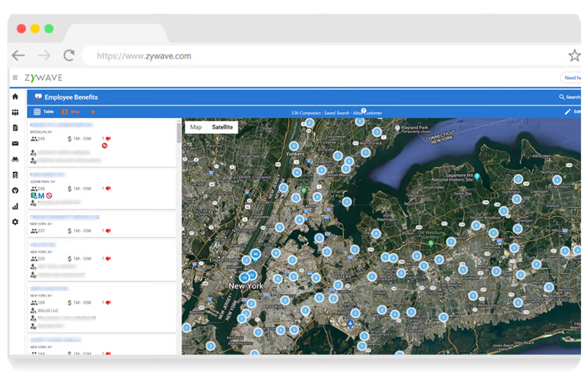Click the dollar sign sidebar icon
Screen dimensions: 588x381
(x=15, y=175)
